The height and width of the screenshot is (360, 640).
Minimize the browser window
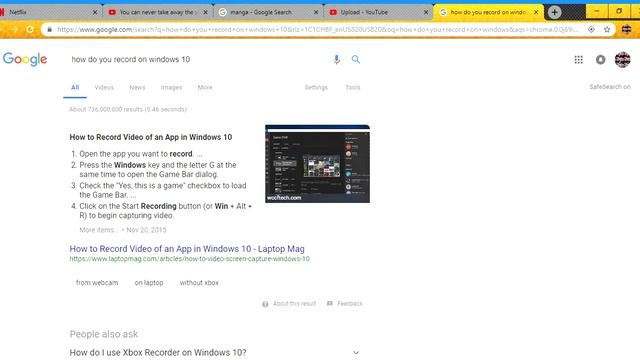click(x=596, y=11)
